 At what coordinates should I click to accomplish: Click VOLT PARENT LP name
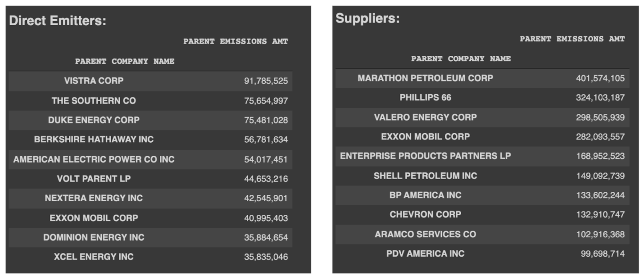(x=94, y=179)
